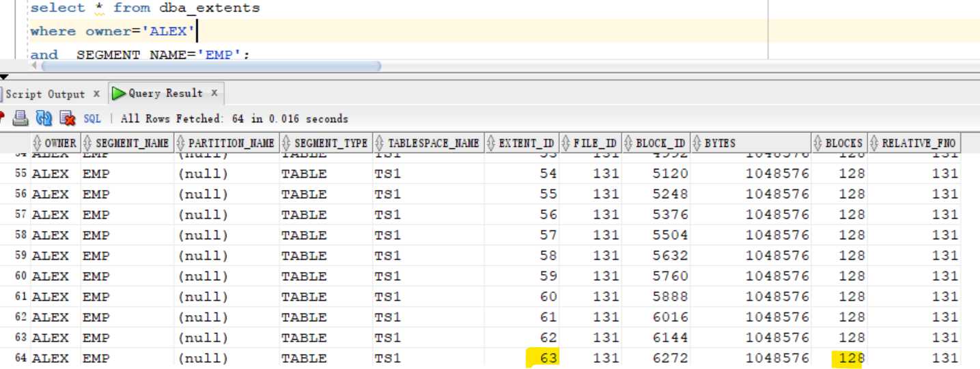This screenshot has height=369, width=980.
Task: Select BLOCK_ID cell 6144
Action: point(656,338)
